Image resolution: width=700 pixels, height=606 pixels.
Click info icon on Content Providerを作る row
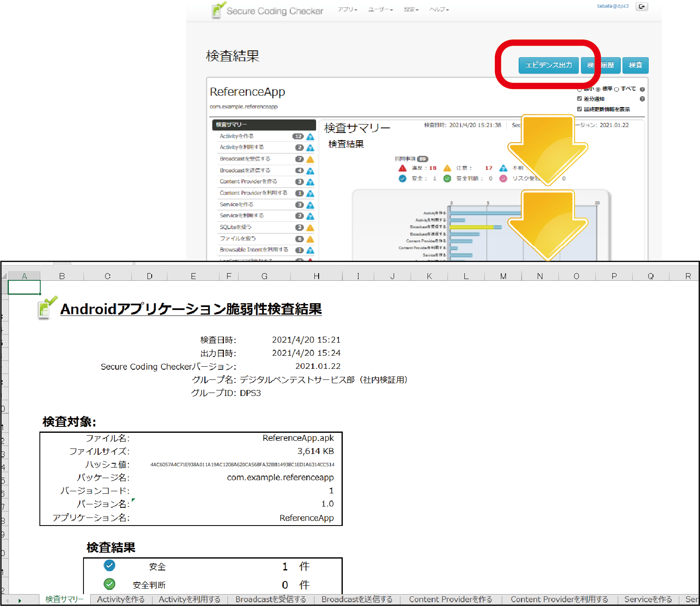pyautogui.click(x=310, y=182)
